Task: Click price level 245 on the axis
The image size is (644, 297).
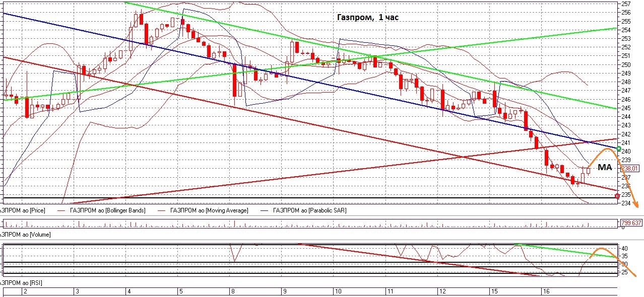Action: [x=626, y=108]
